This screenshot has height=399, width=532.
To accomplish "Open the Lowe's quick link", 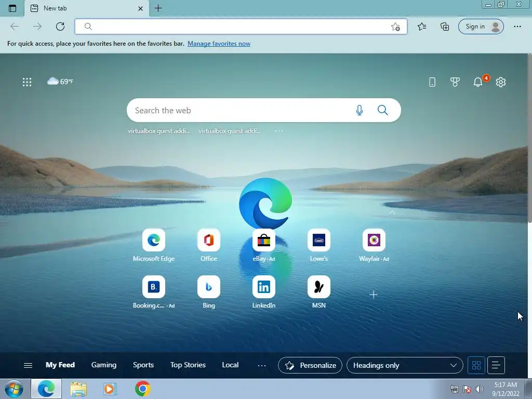I will point(319,246).
